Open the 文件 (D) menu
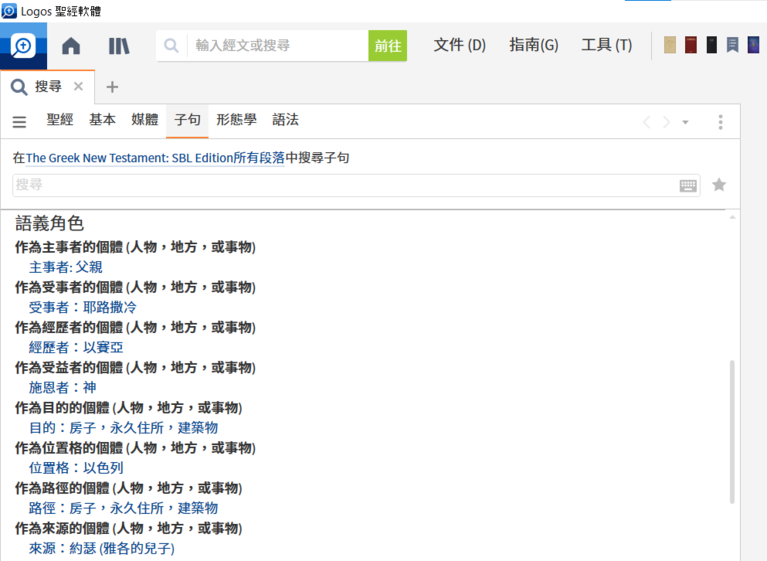Screen dimensions: 767x561 tap(459, 45)
